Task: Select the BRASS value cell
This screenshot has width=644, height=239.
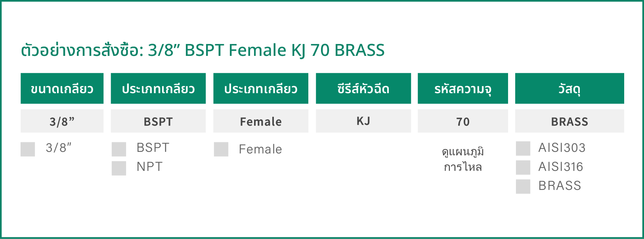Action: tap(569, 121)
